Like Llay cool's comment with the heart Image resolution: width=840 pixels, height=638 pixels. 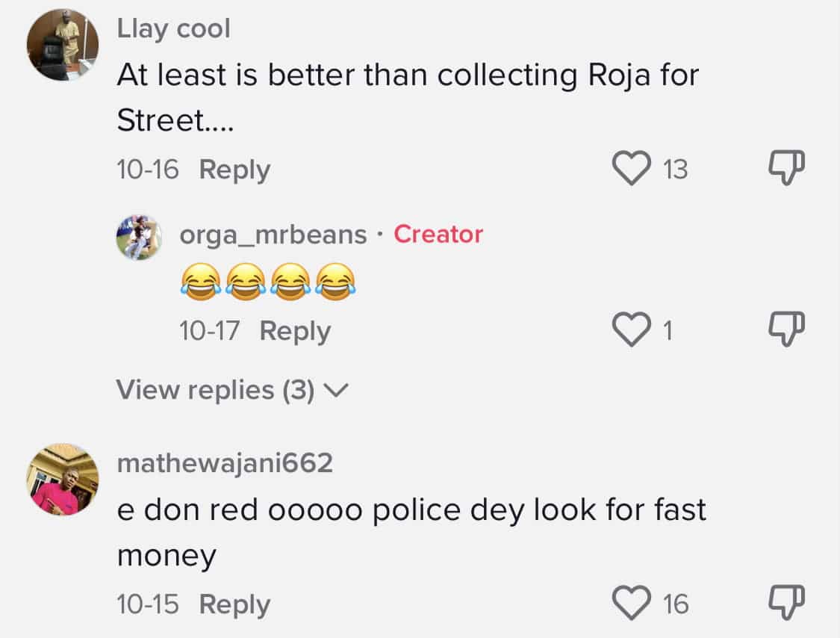(x=632, y=170)
